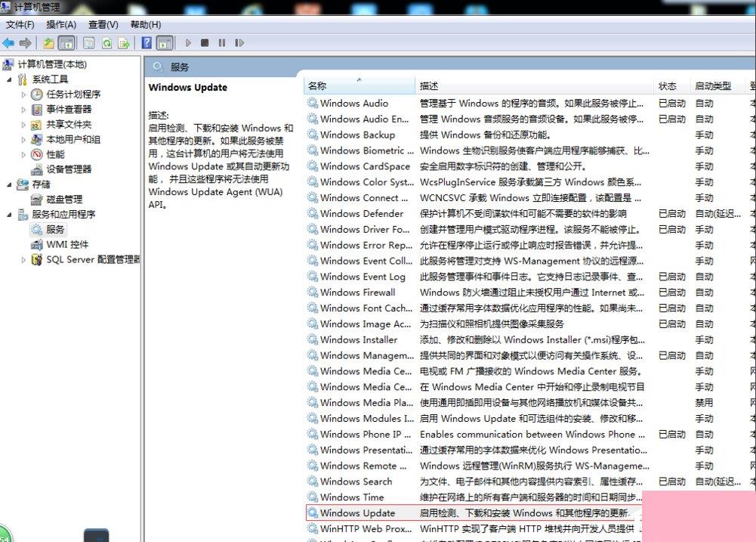Select the Windows Backup service row
This screenshot has height=542, width=756.
(x=530, y=135)
